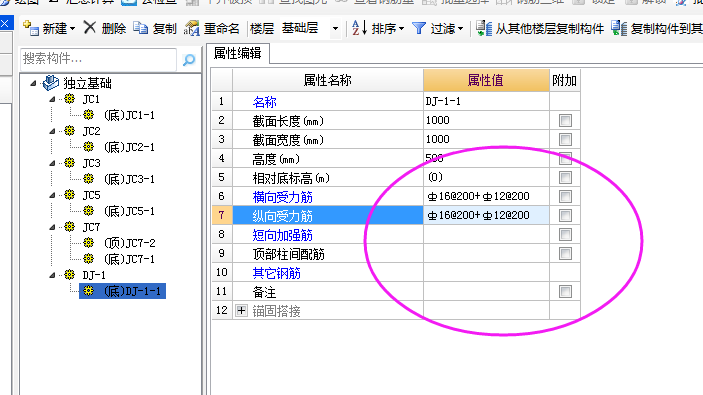
Task: Collapse the JC2 tree node
Action: [52, 131]
